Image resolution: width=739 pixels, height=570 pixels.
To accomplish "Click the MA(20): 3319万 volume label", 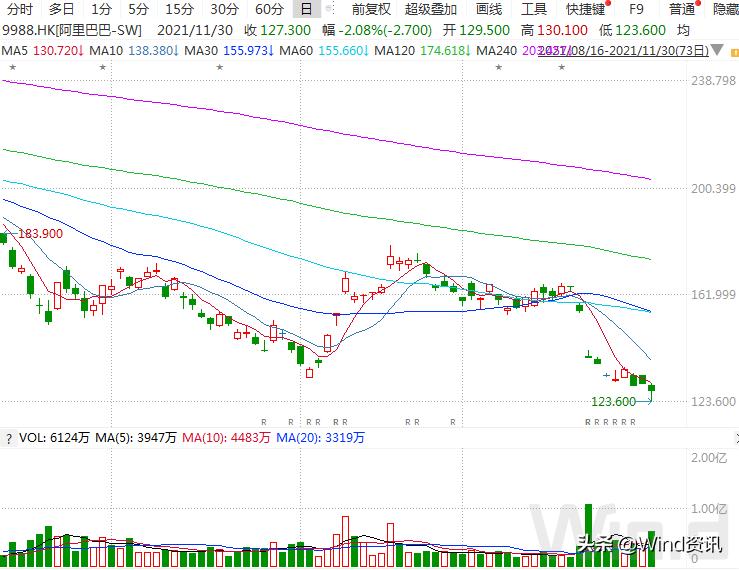I will point(320,438).
